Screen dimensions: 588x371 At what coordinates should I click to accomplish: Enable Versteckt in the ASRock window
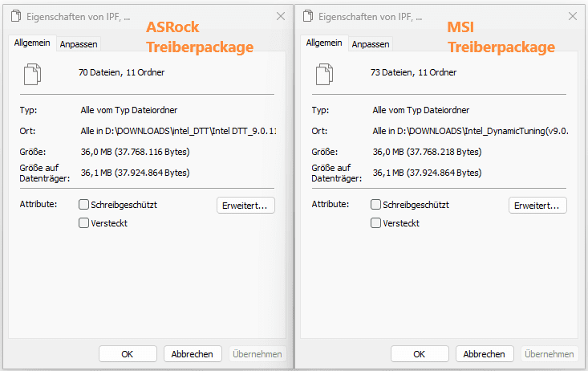[83, 223]
